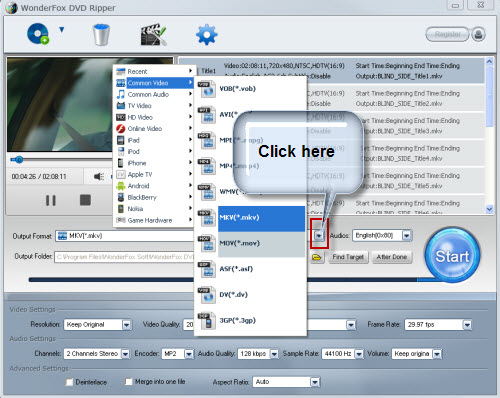Click the yellow browse folder icon
The image size is (500, 398).
(x=316, y=257)
